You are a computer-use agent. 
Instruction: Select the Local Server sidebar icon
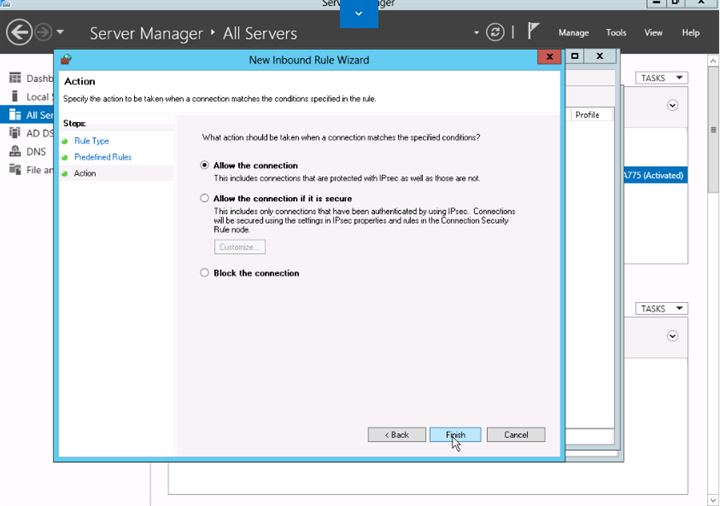(15, 96)
